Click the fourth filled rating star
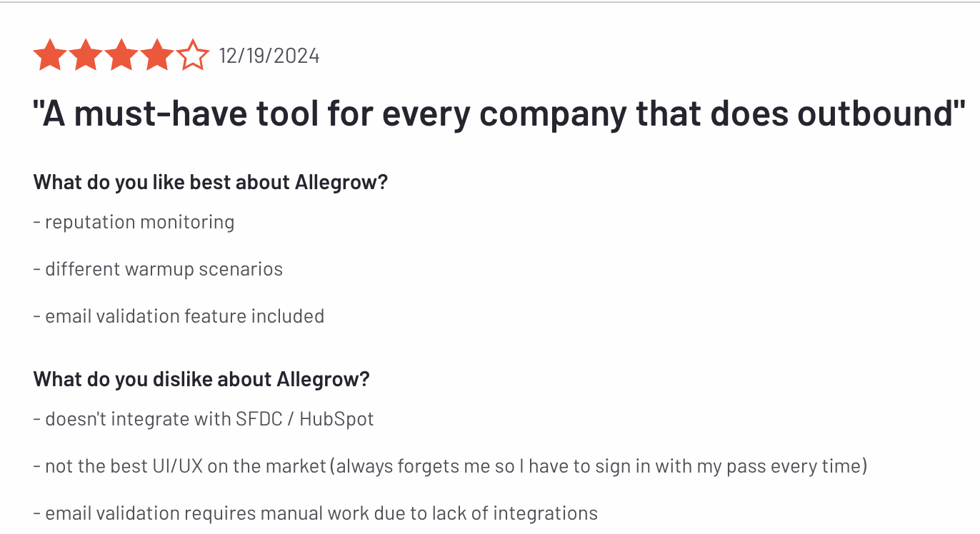980x534 pixels. 156,56
